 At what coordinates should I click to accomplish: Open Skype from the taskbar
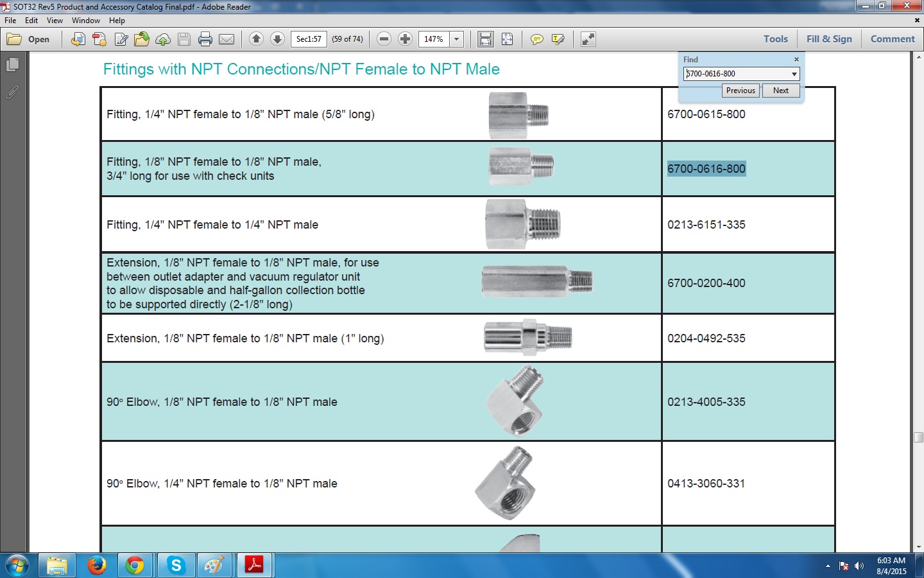(175, 566)
